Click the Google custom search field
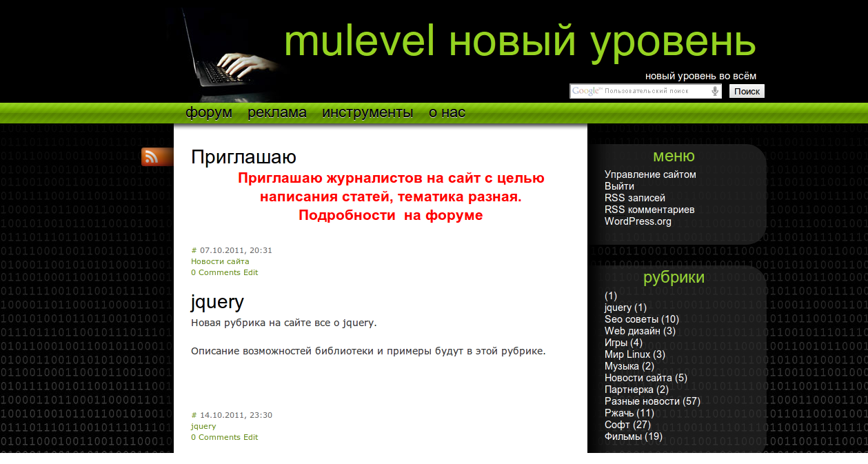This screenshot has width=868, height=464. (645, 91)
